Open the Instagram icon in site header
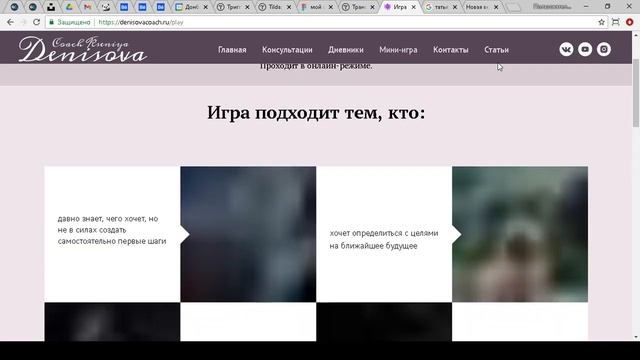640x360 pixels. pyautogui.click(x=604, y=49)
